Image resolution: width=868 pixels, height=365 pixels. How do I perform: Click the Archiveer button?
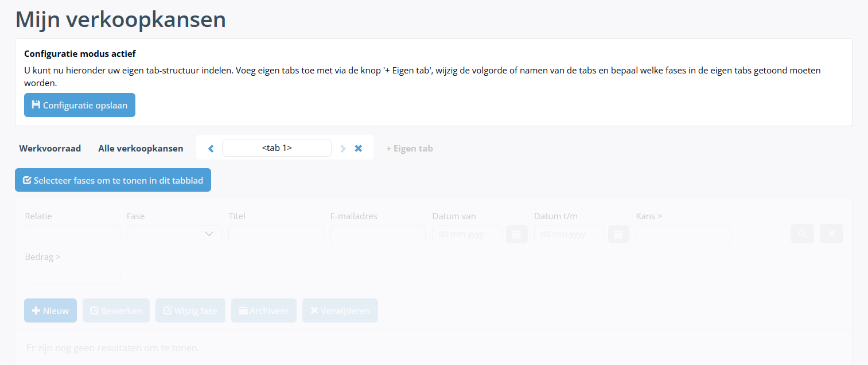pos(264,310)
